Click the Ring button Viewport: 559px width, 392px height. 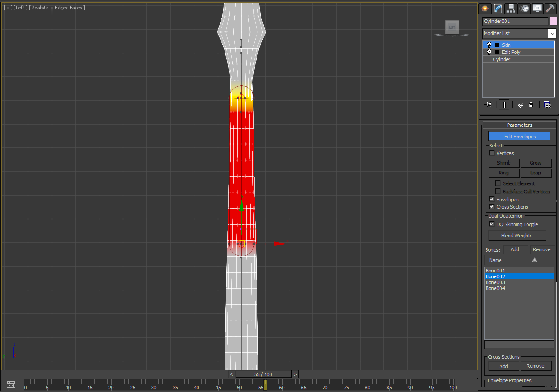[x=504, y=173]
